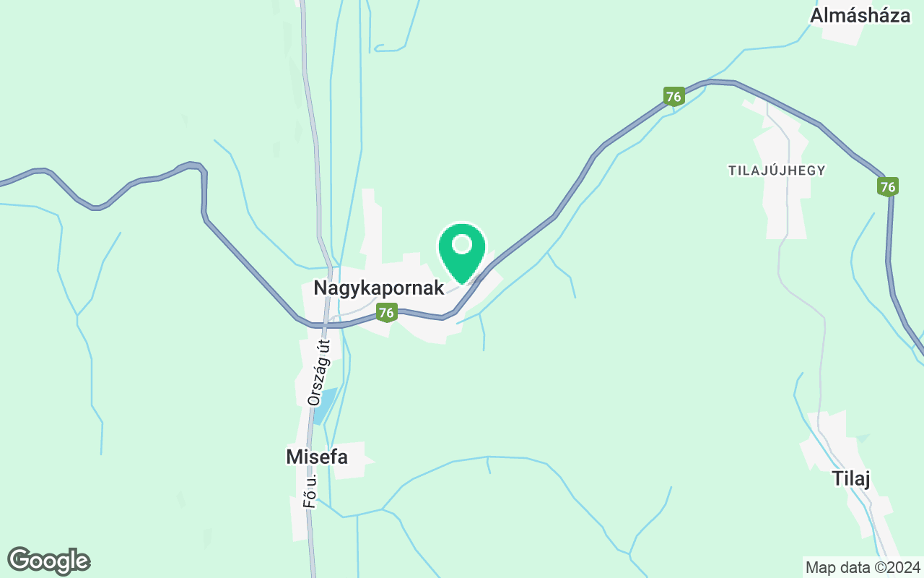Select the Fő u. street label
924x578 pixels.
(x=310, y=489)
